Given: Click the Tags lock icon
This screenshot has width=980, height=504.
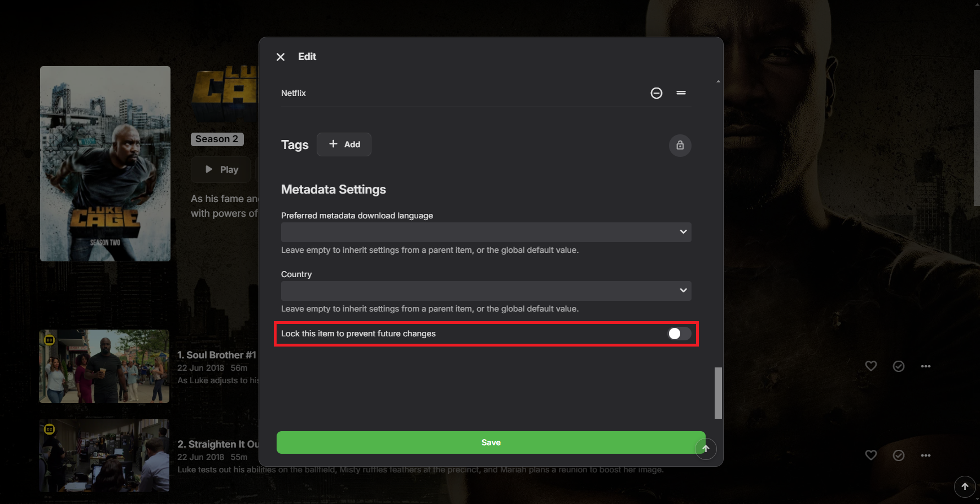Looking at the screenshot, I should pyautogui.click(x=680, y=146).
